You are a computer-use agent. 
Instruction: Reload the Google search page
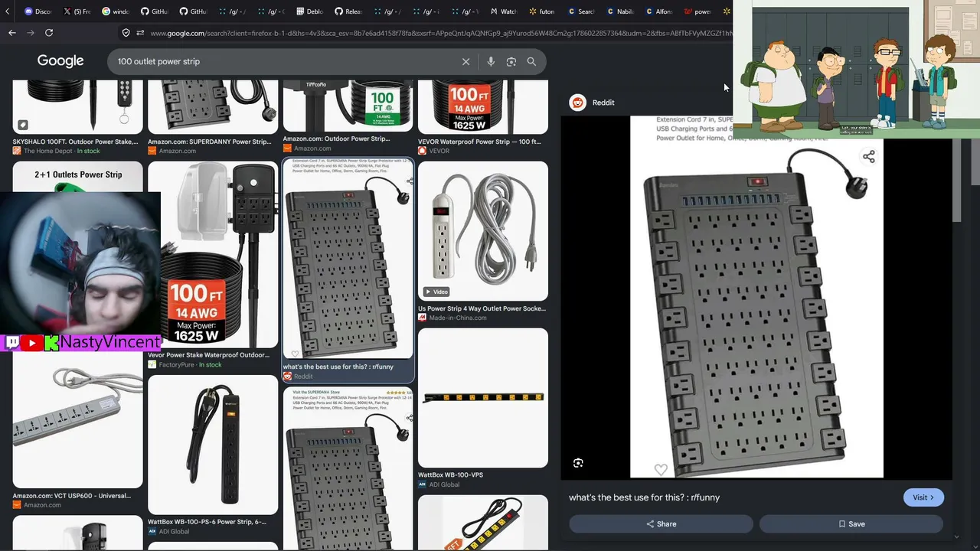click(x=49, y=33)
